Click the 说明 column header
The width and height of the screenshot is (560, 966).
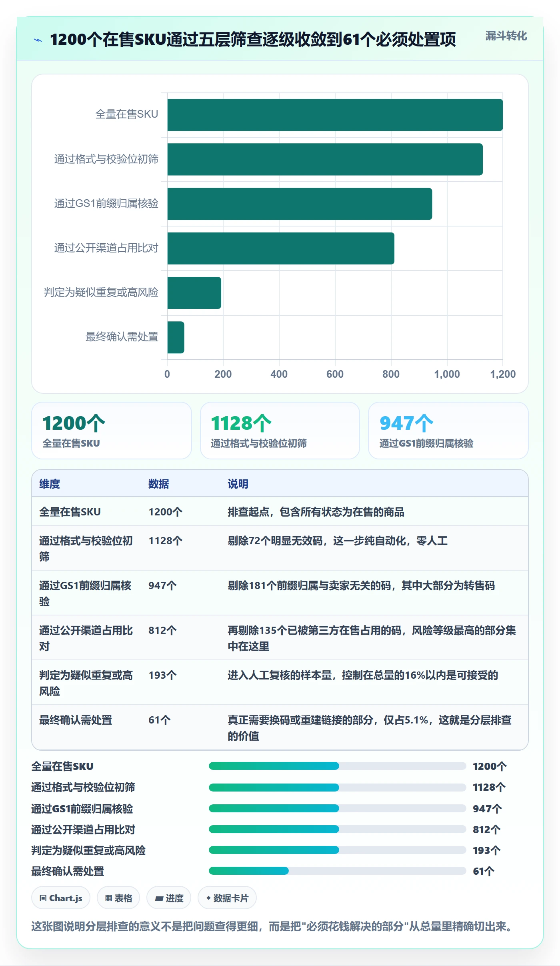pos(238,484)
